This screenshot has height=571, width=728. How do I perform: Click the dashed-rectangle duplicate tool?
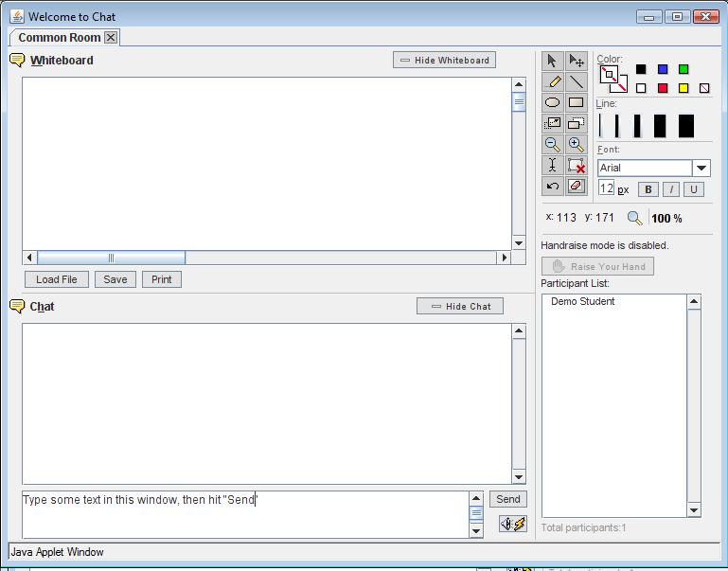[577, 123]
